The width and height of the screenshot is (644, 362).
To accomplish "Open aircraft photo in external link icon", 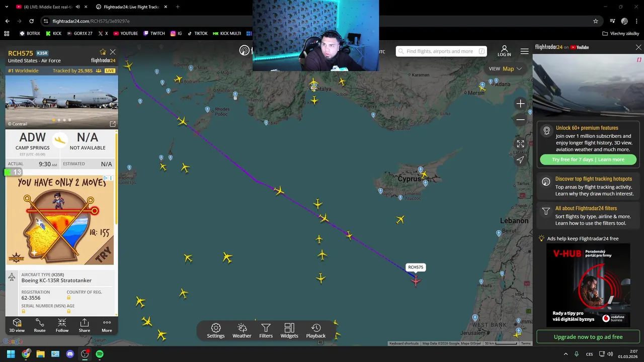I will coord(113,124).
